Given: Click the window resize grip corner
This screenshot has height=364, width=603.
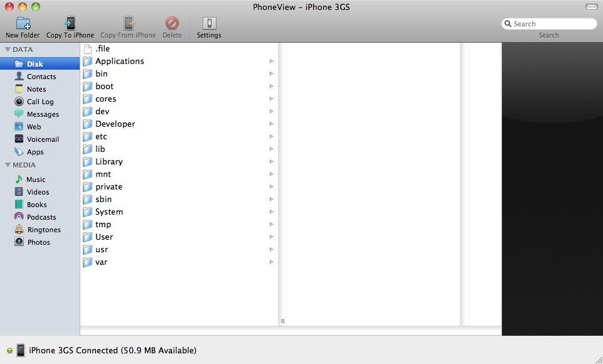Looking at the screenshot, I should [x=599, y=360].
